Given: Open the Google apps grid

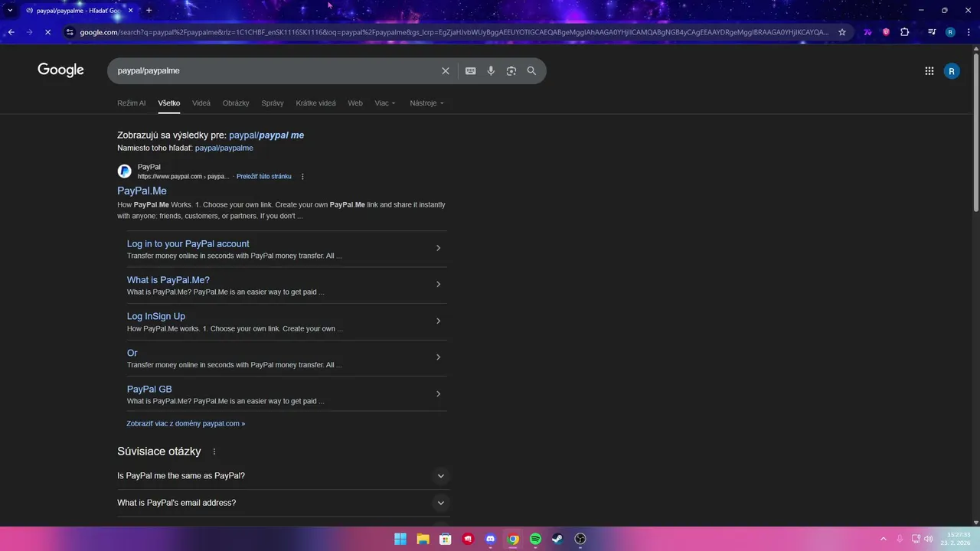Looking at the screenshot, I should coord(929,71).
